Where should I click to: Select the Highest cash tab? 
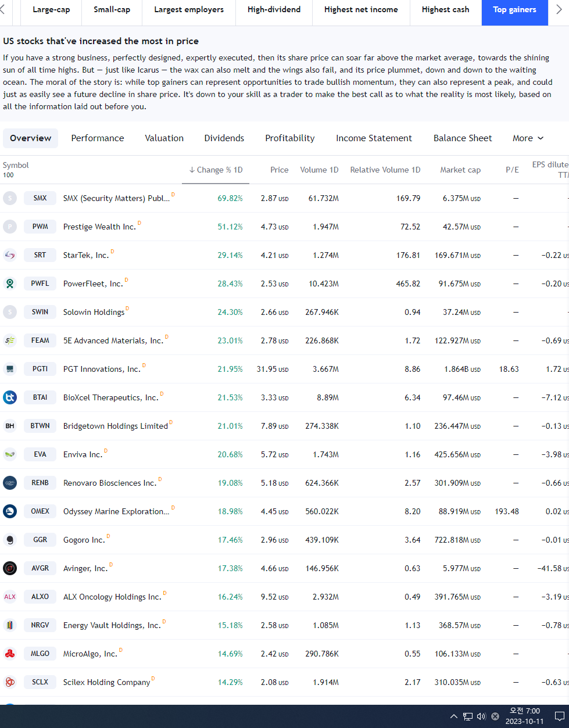[446, 10]
